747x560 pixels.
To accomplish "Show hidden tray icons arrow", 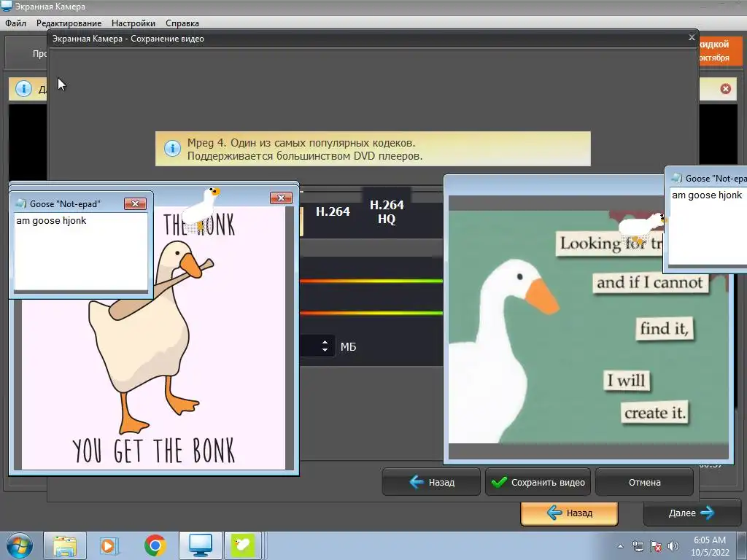I will click(x=620, y=546).
